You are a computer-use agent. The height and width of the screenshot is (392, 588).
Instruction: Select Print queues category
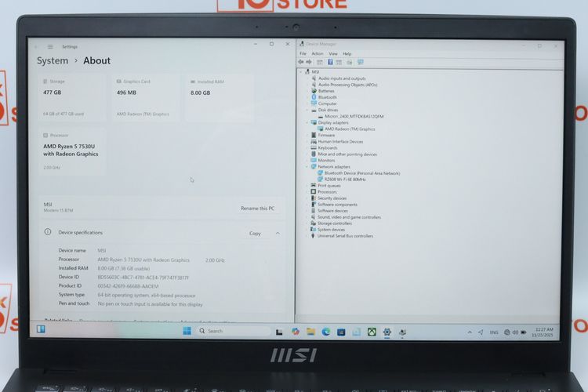[328, 186]
